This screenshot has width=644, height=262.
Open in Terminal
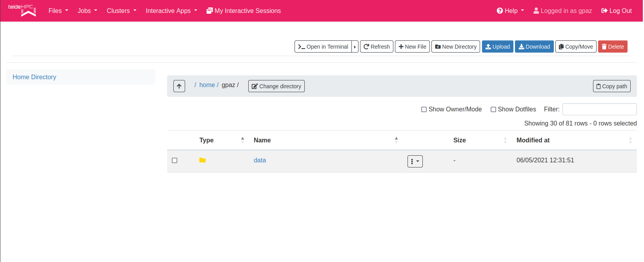pyautogui.click(x=323, y=47)
